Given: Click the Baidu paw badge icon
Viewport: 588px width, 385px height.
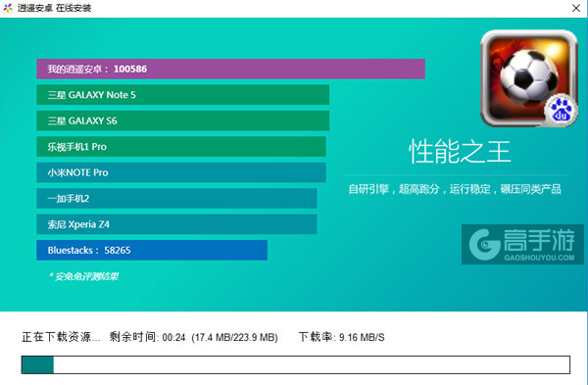Looking at the screenshot, I should [x=561, y=111].
